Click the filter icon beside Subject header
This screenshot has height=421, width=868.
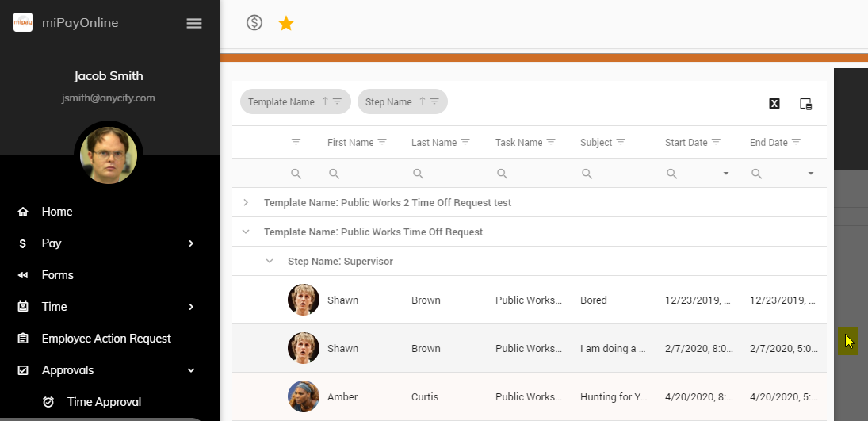(x=621, y=142)
